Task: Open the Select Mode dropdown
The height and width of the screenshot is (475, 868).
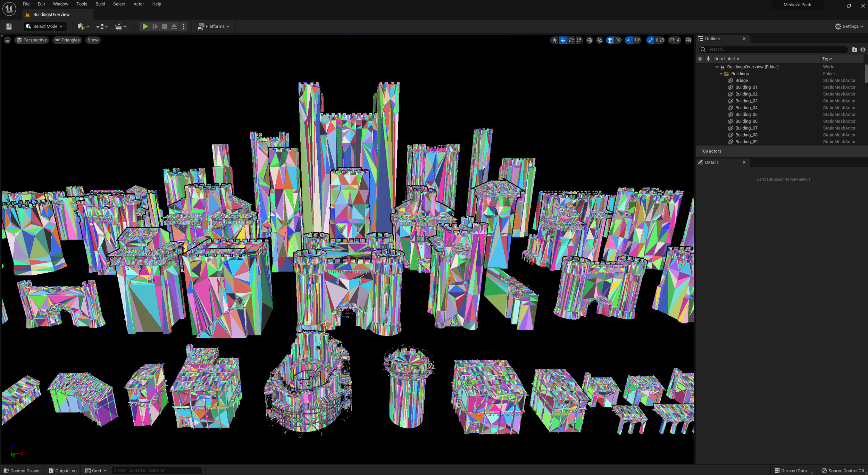Action: (x=44, y=26)
